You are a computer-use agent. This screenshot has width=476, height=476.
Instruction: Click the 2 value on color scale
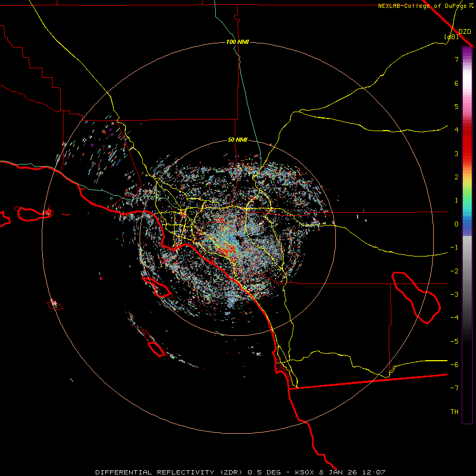(456, 177)
